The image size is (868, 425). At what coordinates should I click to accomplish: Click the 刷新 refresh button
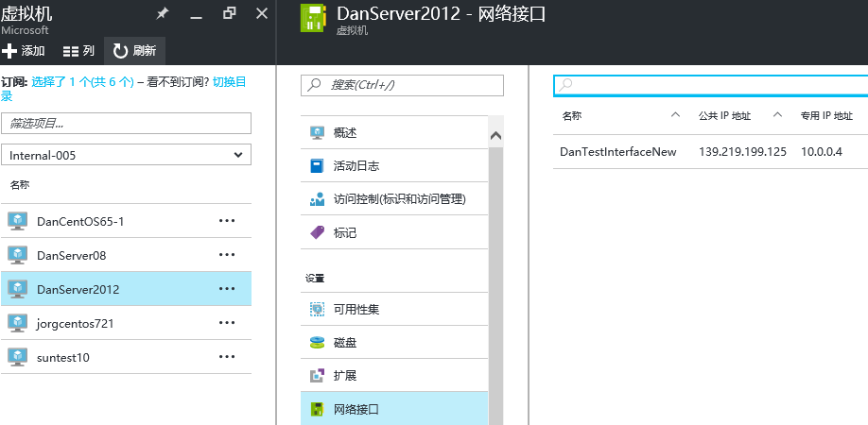point(134,51)
